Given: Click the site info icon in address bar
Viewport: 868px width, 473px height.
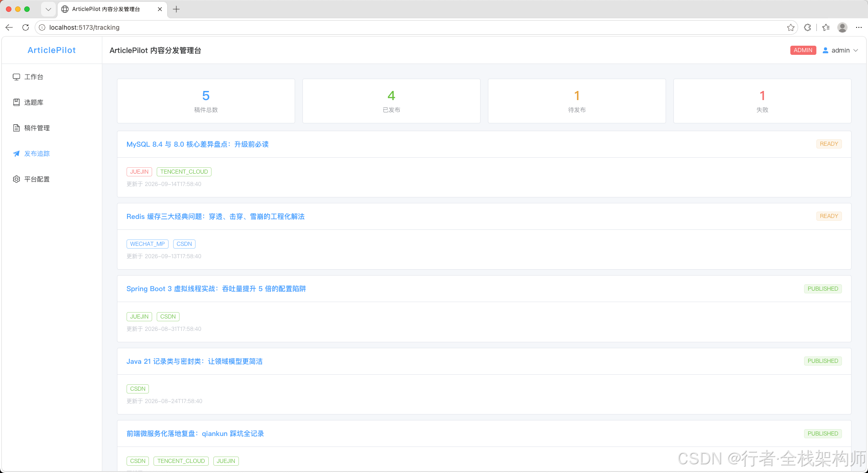Looking at the screenshot, I should point(42,27).
